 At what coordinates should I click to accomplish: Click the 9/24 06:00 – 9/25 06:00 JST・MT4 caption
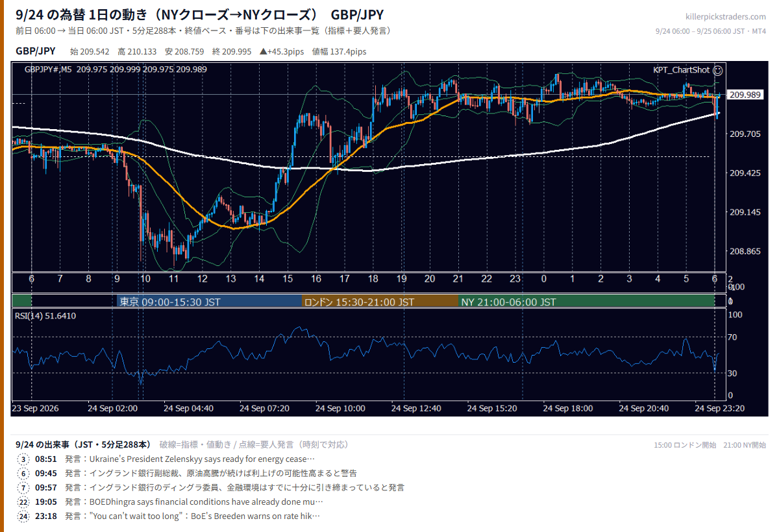(711, 31)
